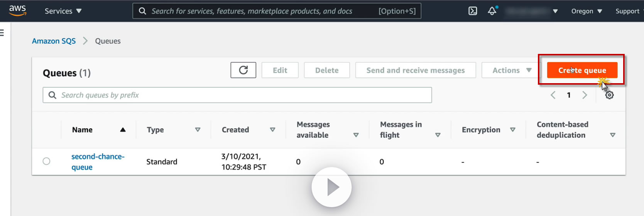Sort by Name column ascending arrow
This screenshot has height=216, width=644.
[x=123, y=130]
